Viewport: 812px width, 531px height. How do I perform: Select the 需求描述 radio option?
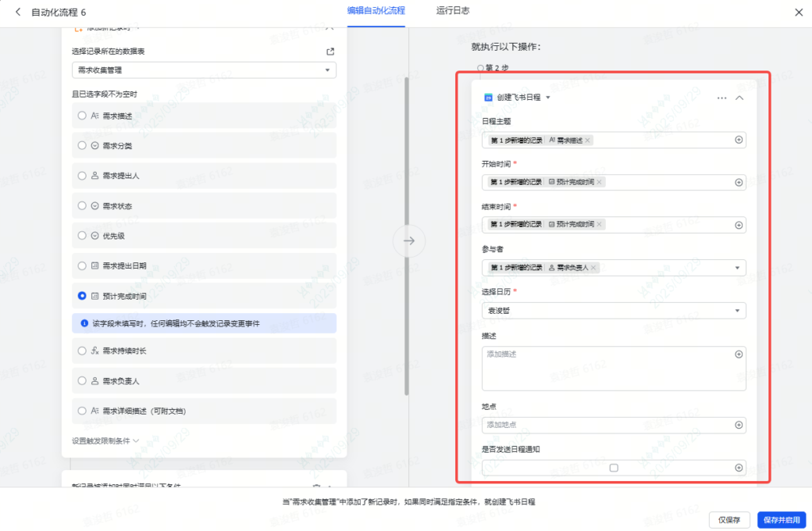[x=82, y=116]
